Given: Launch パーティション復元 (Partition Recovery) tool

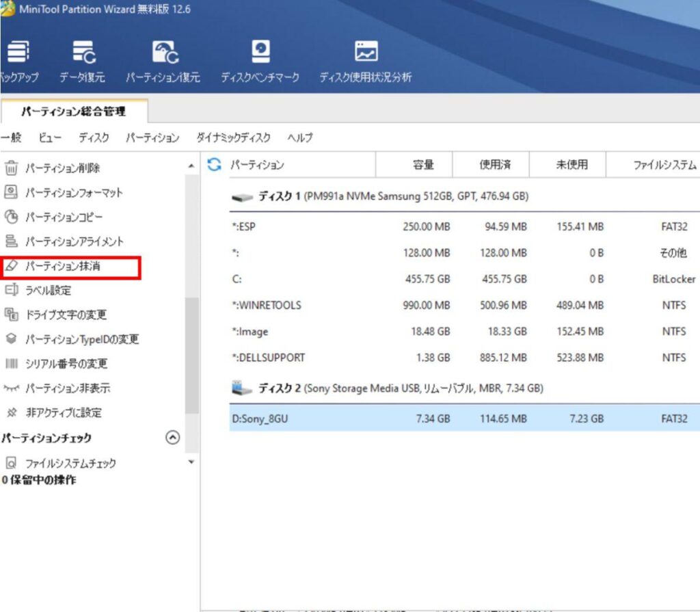Looking at the screenshot, I should click(163, 62).
